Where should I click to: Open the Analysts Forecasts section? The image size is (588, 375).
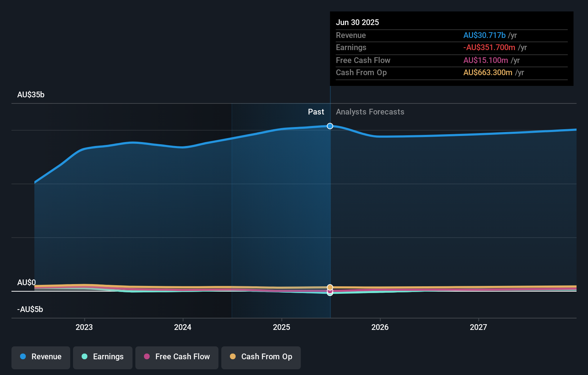(x=370, y=112)
